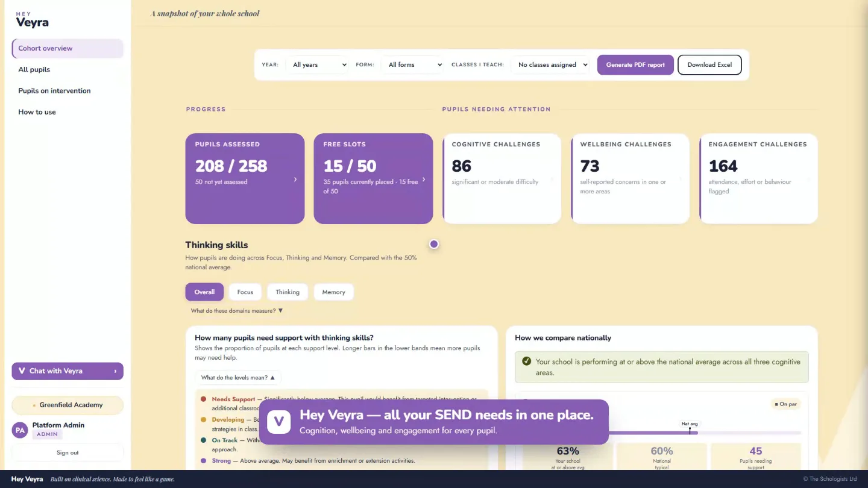Click the On par badge
This screenshot has width=868, height=488.
pyautogui.click(x=785, y=404)
